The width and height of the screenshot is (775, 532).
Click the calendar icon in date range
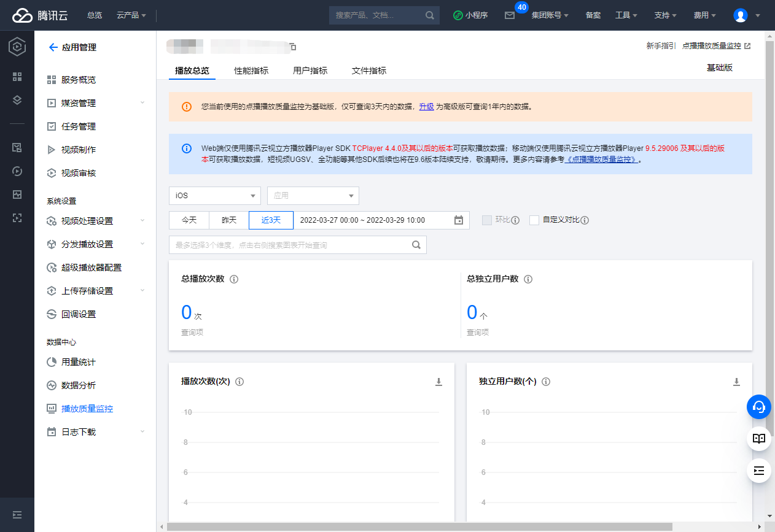point(458,220)
